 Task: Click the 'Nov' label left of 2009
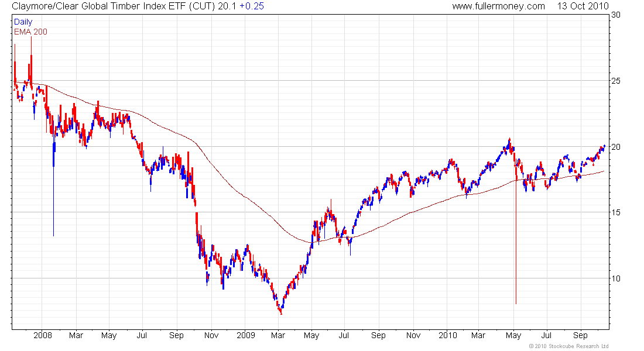coord(211,335)
